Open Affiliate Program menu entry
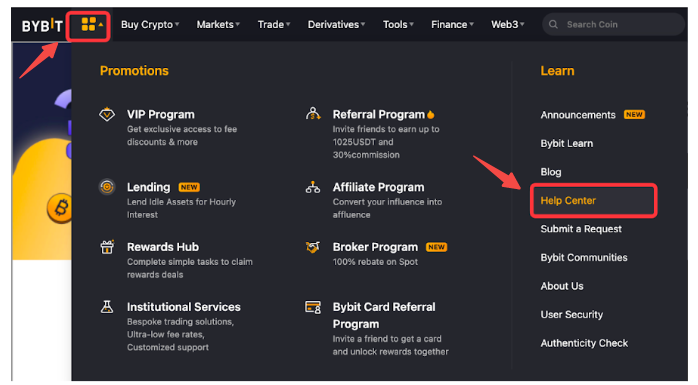 [378, 187]
